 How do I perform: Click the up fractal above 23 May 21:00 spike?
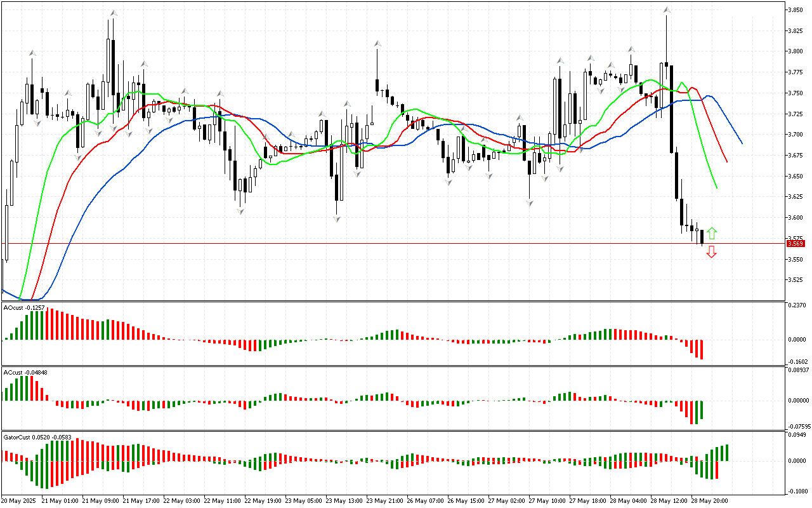click(377, 44)
